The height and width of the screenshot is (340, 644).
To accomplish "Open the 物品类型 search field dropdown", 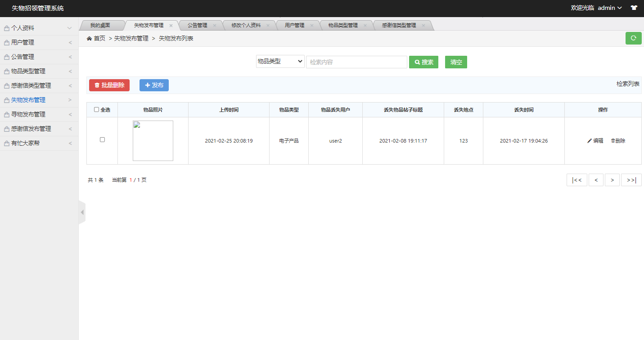I will [x=280, y=62].
